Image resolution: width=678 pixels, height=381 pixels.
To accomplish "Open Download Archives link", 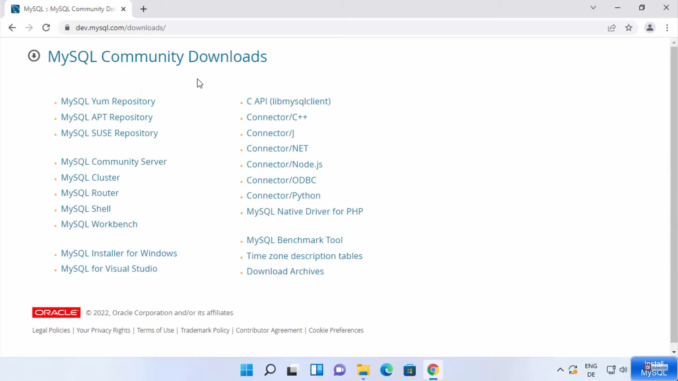I will pyautogui.click(x=285, y=272).
